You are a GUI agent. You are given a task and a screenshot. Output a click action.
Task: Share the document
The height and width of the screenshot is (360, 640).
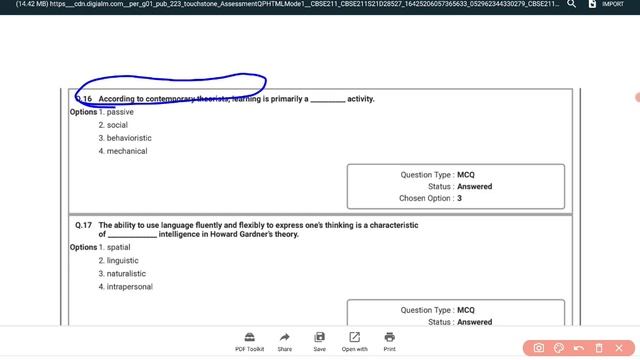(x=284, y=342)
